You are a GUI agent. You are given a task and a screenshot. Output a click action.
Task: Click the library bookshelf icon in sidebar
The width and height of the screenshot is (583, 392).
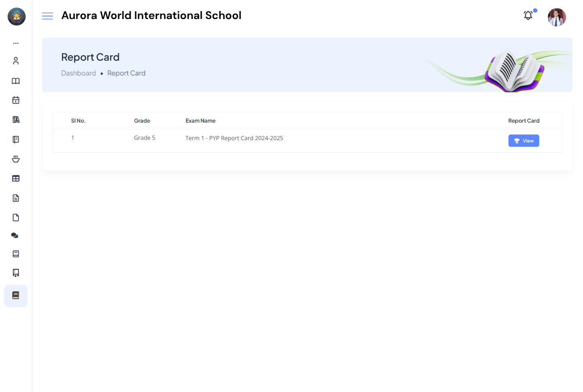(x=16, y=119)
